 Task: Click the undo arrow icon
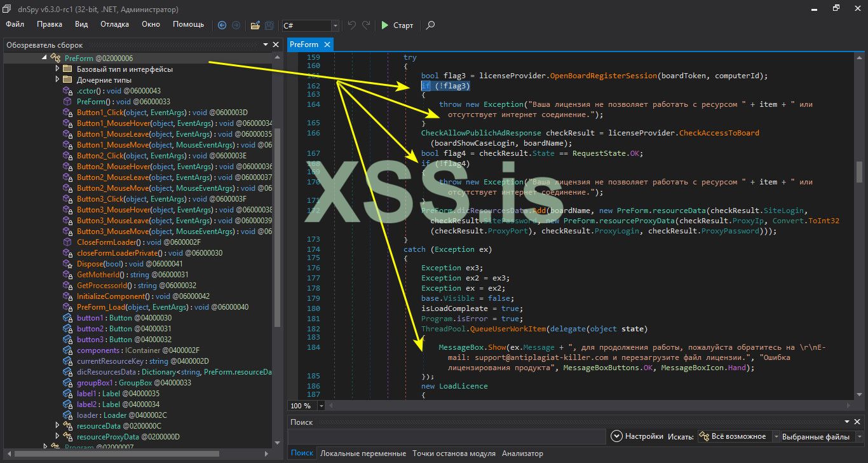[351, 25]
